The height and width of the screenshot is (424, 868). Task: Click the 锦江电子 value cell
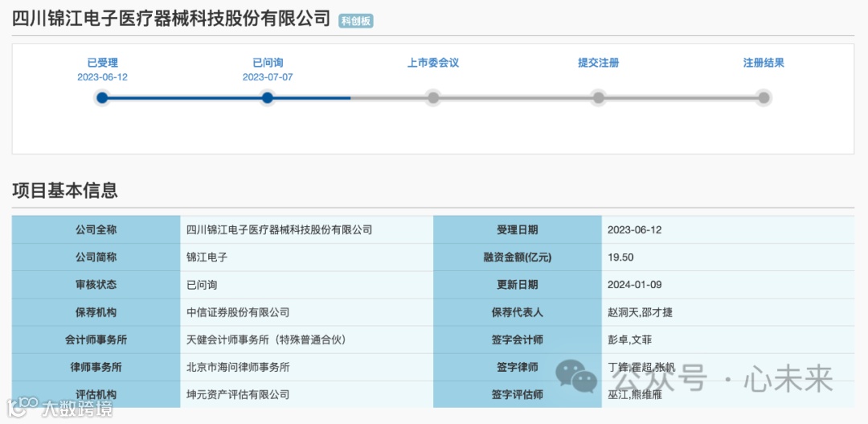[x=307, y=257]
